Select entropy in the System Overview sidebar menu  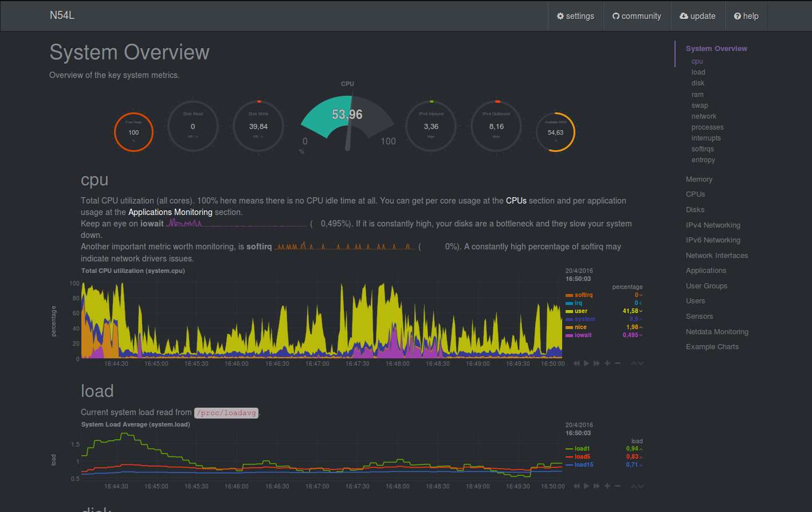coord(703,159)
